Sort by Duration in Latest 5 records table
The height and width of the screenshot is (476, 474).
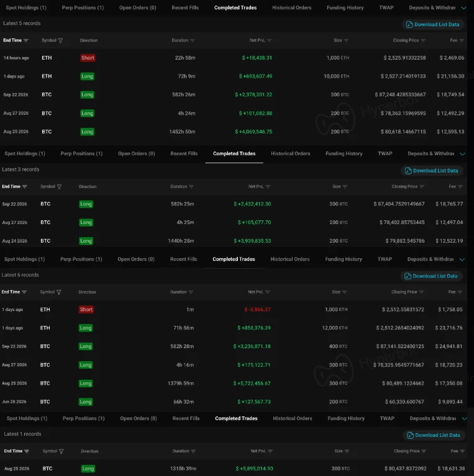[x=193, y=40]
